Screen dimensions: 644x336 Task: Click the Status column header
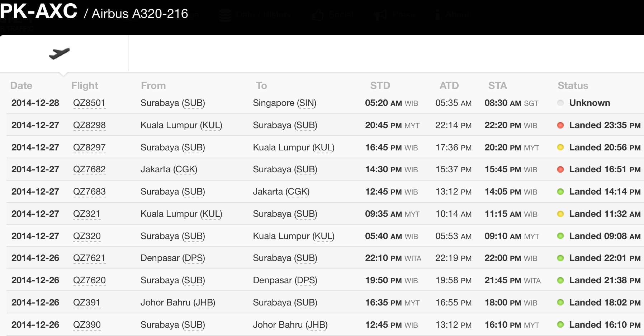573,85
